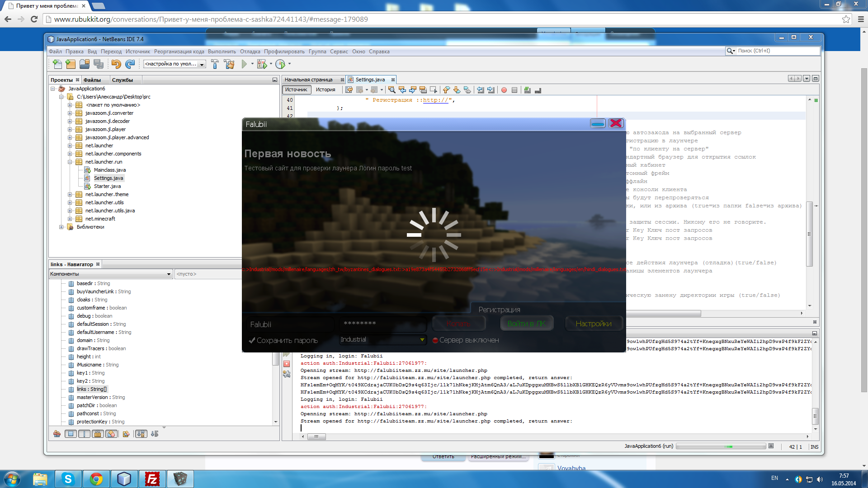868x488 pixels.
Task: Switch to the Файлы tab
Action: click(92, 80)
